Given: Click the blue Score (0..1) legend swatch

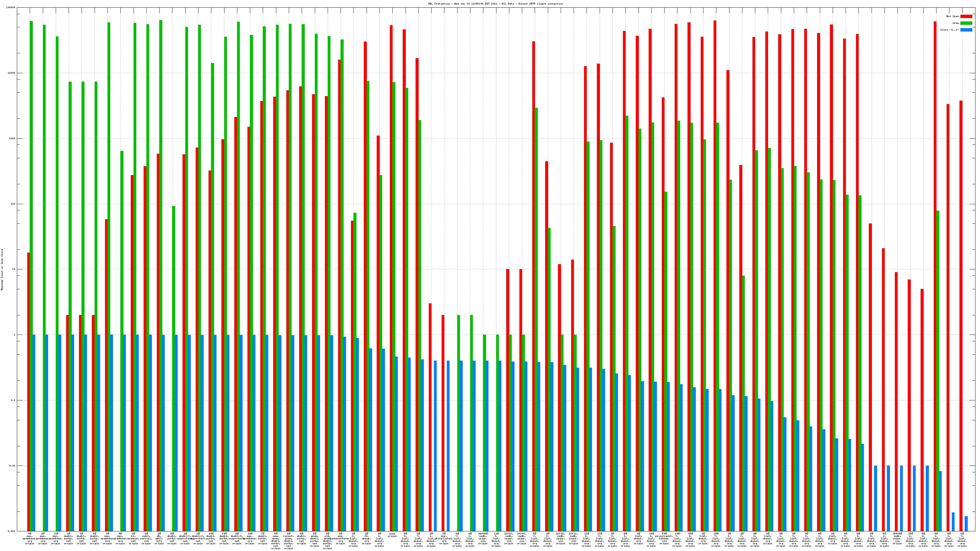Looking at the screenshot, I should tap(966, 30).
